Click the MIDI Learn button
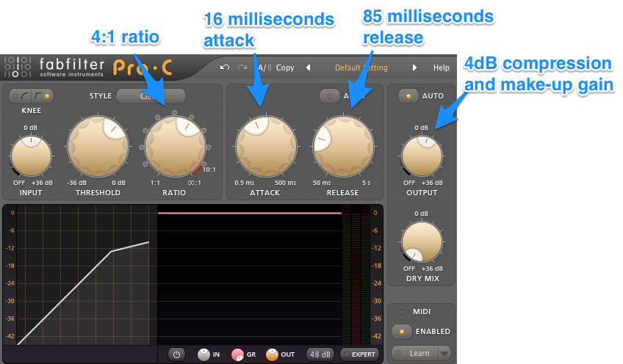Screen dimensions: 623x364 point(415,353)
